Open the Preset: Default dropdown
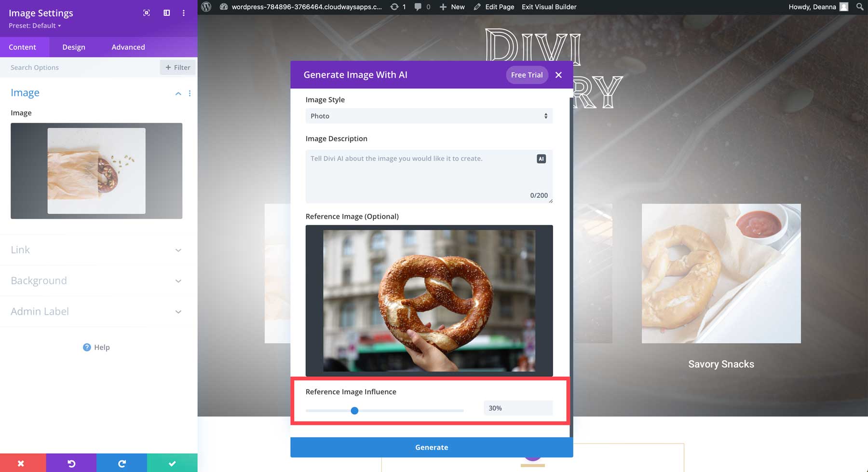Image resolution: width=868 pixels, height=472 pixels. pyautogui.click(x=35, y=26)
